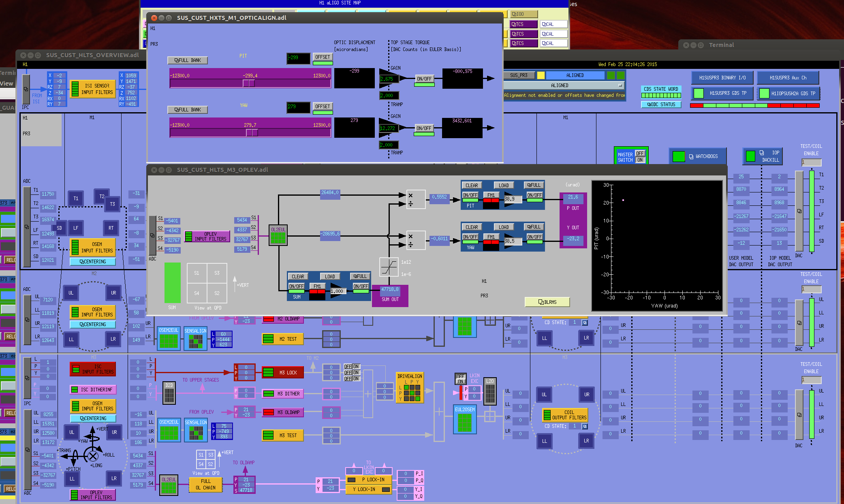This screenshot has width=844, height=504.
Task: Click the saturation limiter icon in OPLEV window
Action: click(x=389, y=267)
